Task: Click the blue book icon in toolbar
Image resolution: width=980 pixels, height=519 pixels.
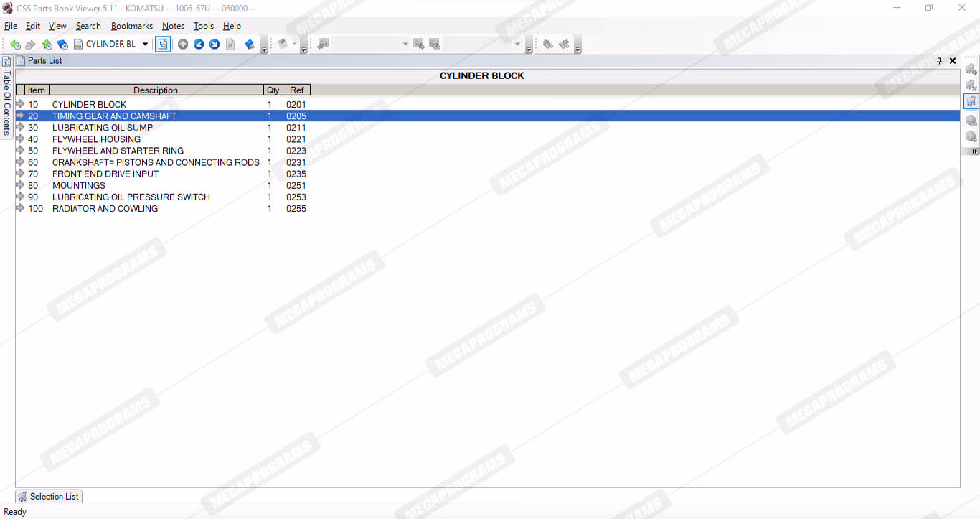Action: [x=250, y=45]
